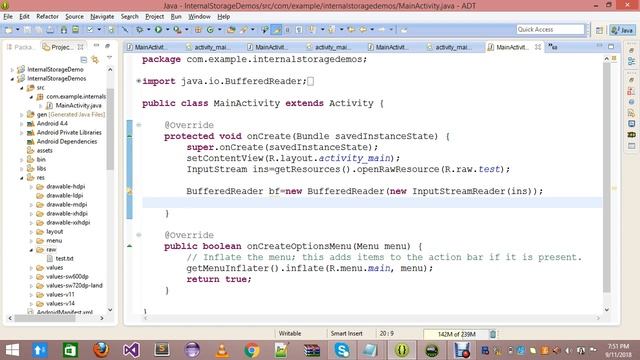
Task: Click the Project Explorer horizontal scrollbar
Action: pos(45,318)
